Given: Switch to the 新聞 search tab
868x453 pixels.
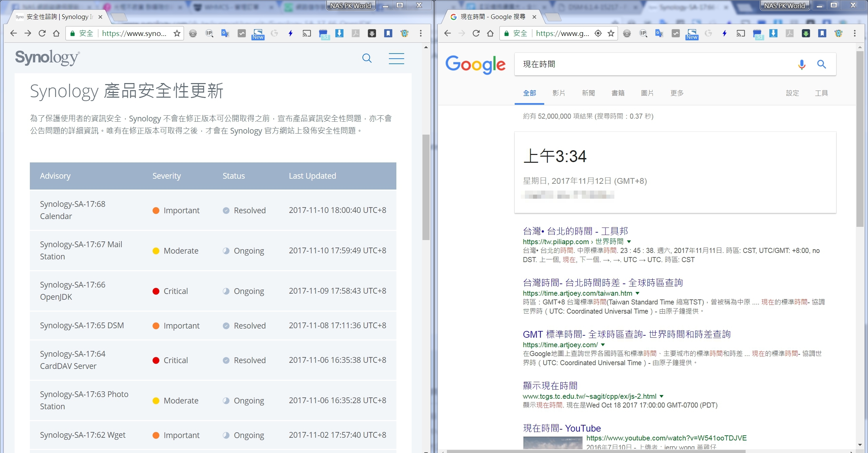Looking at the screenshot, I should (x=588, y=93).
